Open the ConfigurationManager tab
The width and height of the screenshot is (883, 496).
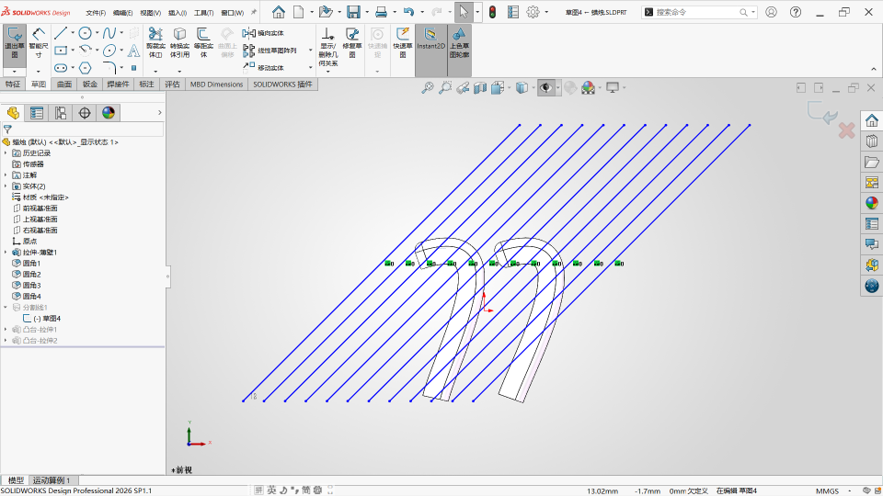pos(60,113)
